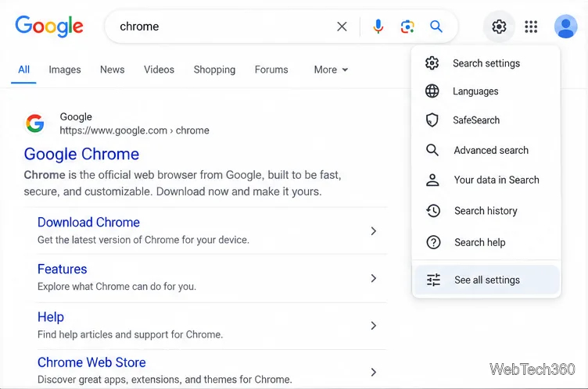
Task: Switch to the News tab
Action: 112,70
